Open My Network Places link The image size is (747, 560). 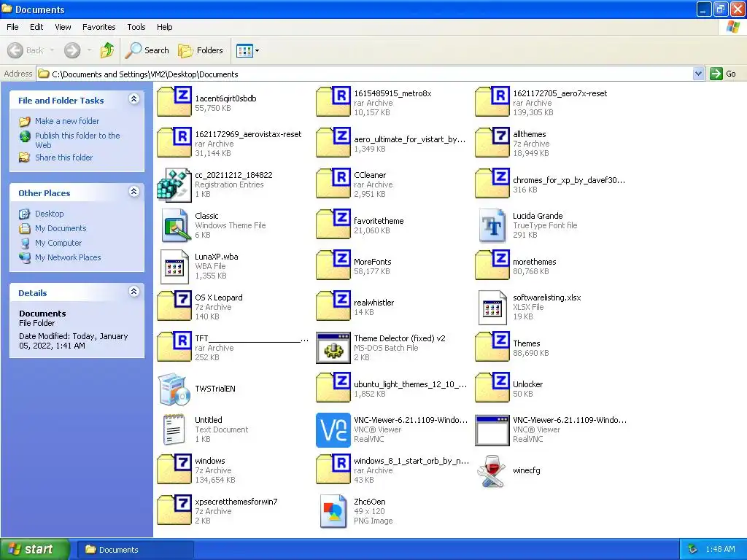click(68, 257)
